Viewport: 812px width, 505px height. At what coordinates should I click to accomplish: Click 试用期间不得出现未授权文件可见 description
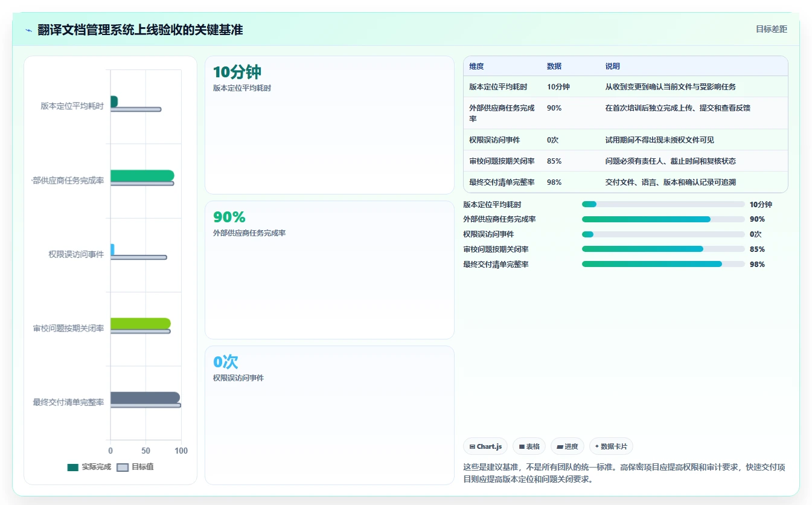(660, 140)
